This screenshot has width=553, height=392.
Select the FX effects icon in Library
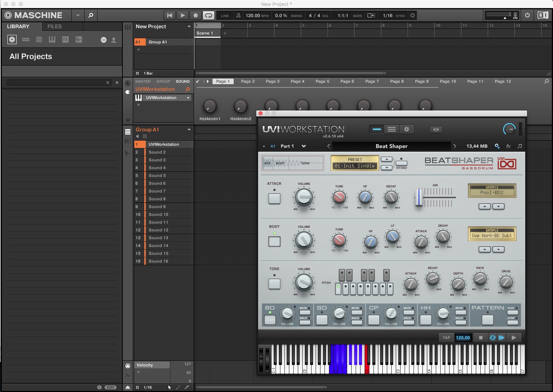click(x=65, y=40)
